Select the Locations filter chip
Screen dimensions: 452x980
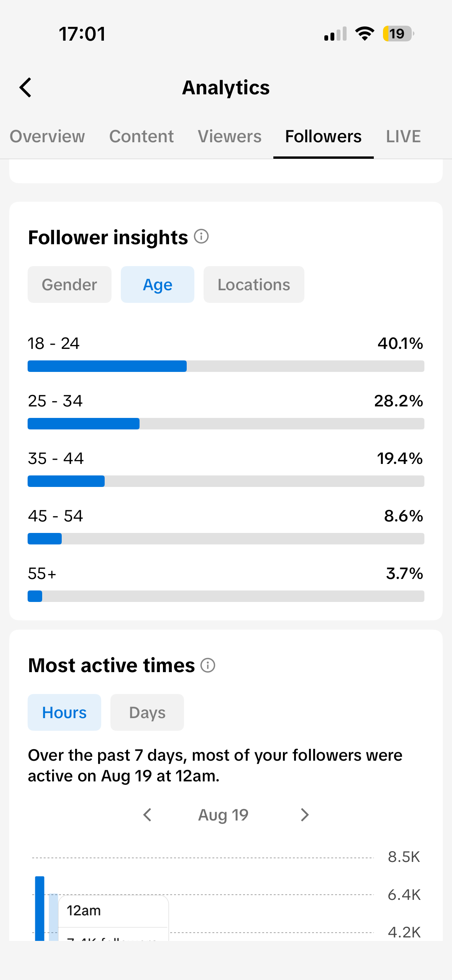pyautogui.click(x=254, y=284)
